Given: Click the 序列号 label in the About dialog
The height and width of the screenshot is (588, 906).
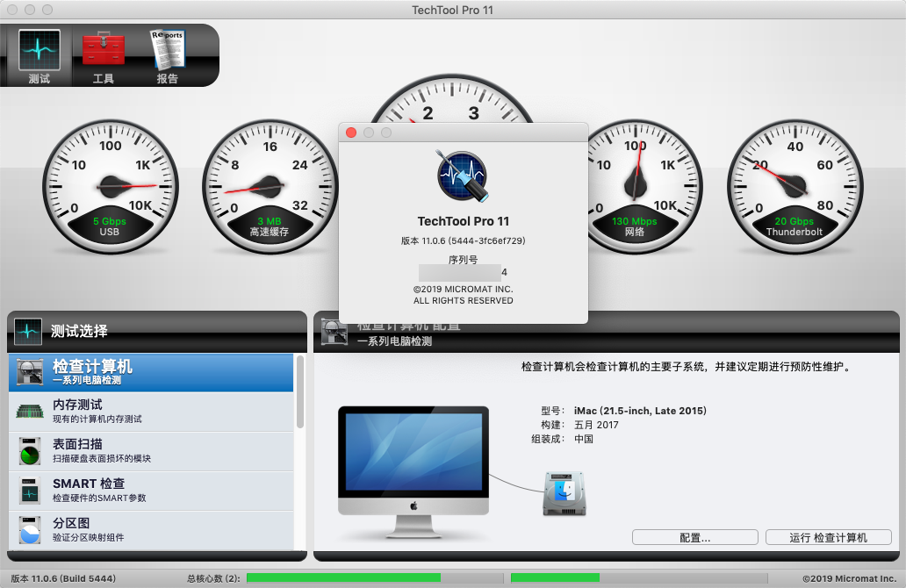Looking at the screenshot, I should click(463, 260).
